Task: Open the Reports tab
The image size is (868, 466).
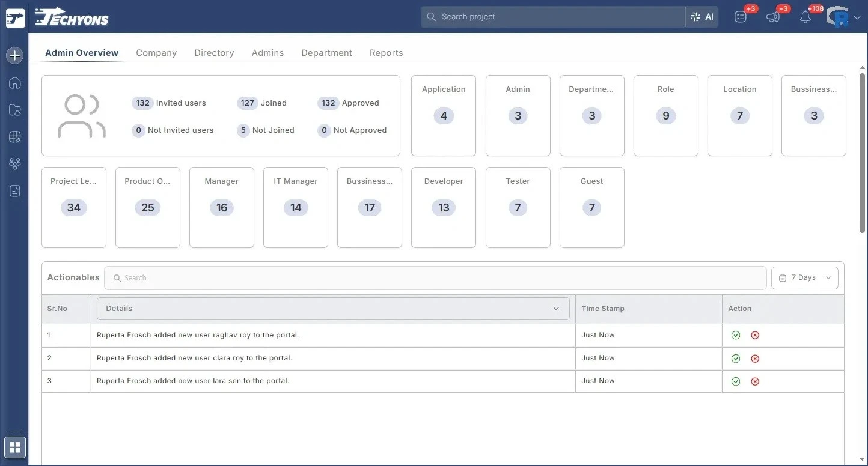Action: coord(386,53)
